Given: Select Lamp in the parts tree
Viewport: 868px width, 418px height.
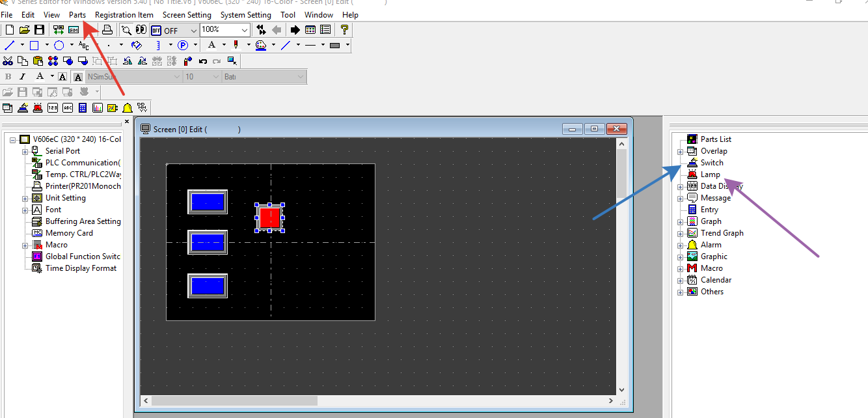Looking at the screenshot, I should [710, 174].
